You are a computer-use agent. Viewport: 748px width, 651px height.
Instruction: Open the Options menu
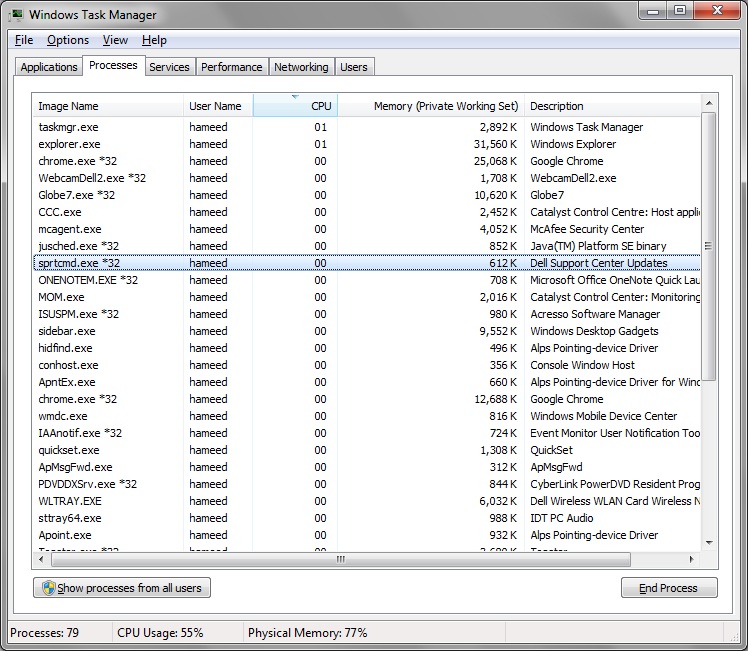click(x=68, y=40)
